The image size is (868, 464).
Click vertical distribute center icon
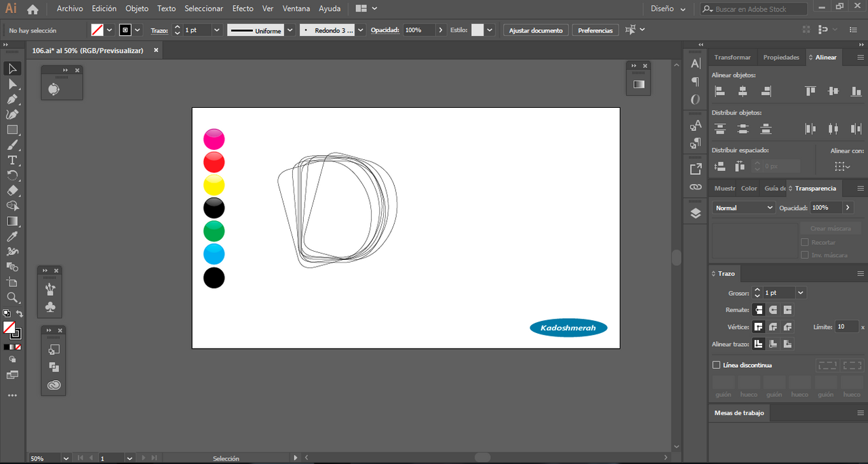[x=743, y=128]
